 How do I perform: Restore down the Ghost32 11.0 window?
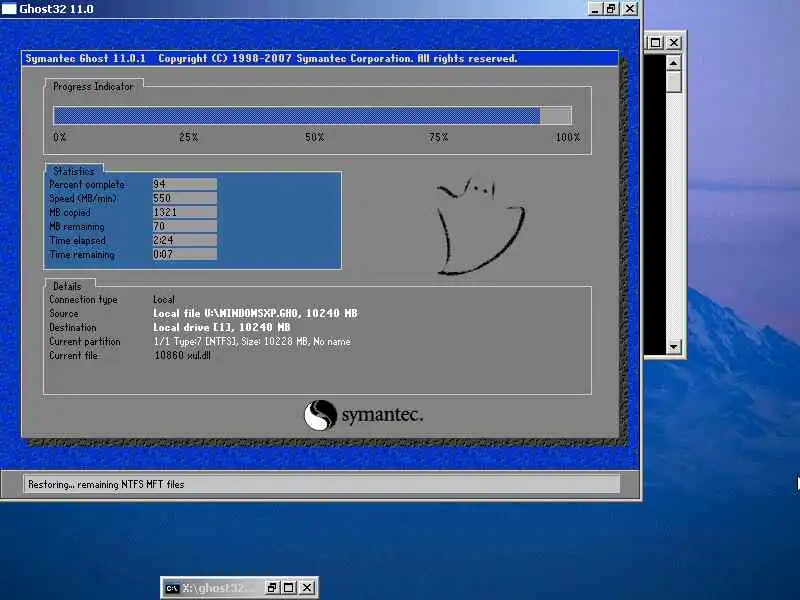[x=611, y=9]
